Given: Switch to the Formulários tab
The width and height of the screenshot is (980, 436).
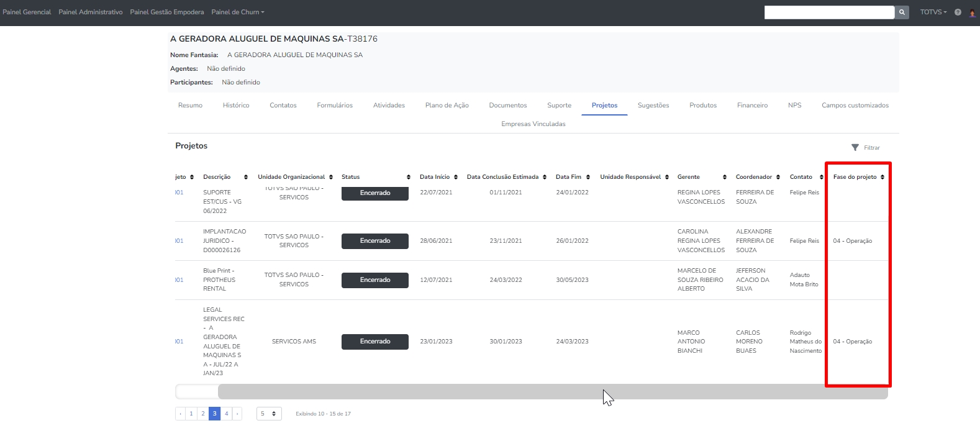Looking at the screenshot, I should 335,106.
